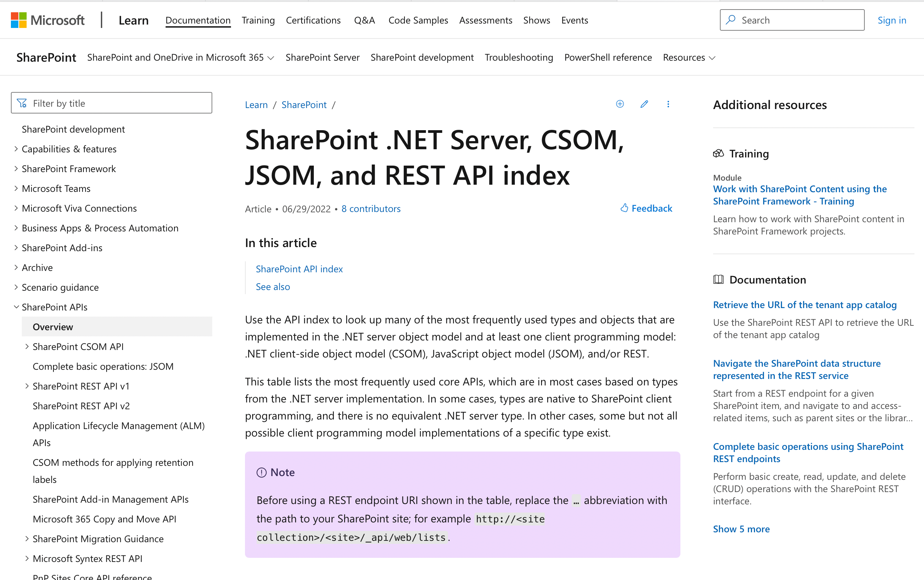Open SharePoint and OneDrive in Microsoft 365 dropdown

[x=181, y=57]
